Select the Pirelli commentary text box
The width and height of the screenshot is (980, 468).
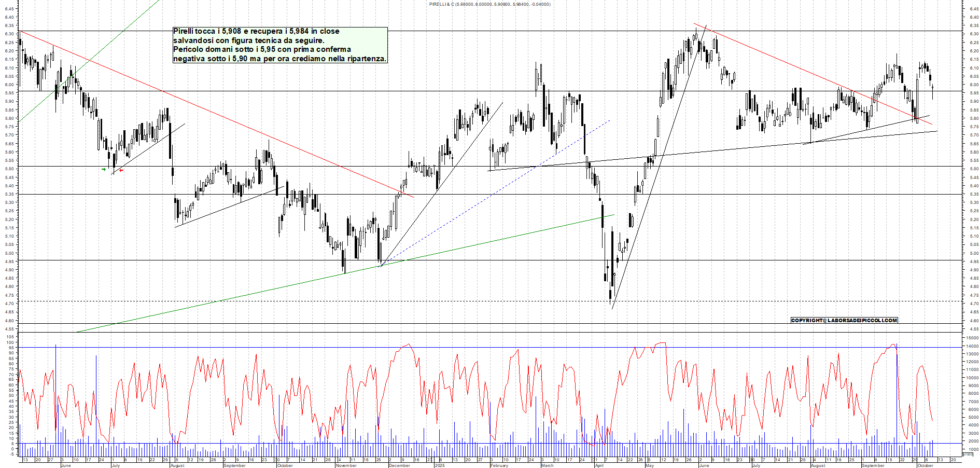click(x=280, y=45)
